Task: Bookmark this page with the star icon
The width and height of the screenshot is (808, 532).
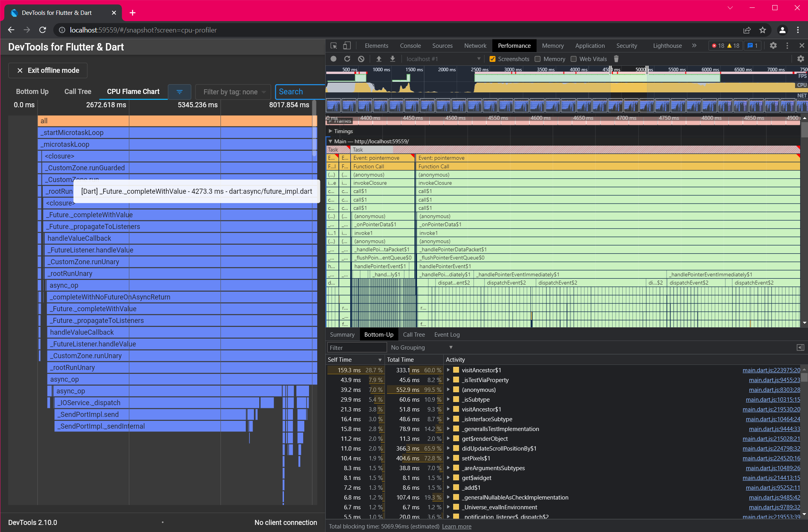Action: coord(763,30)
